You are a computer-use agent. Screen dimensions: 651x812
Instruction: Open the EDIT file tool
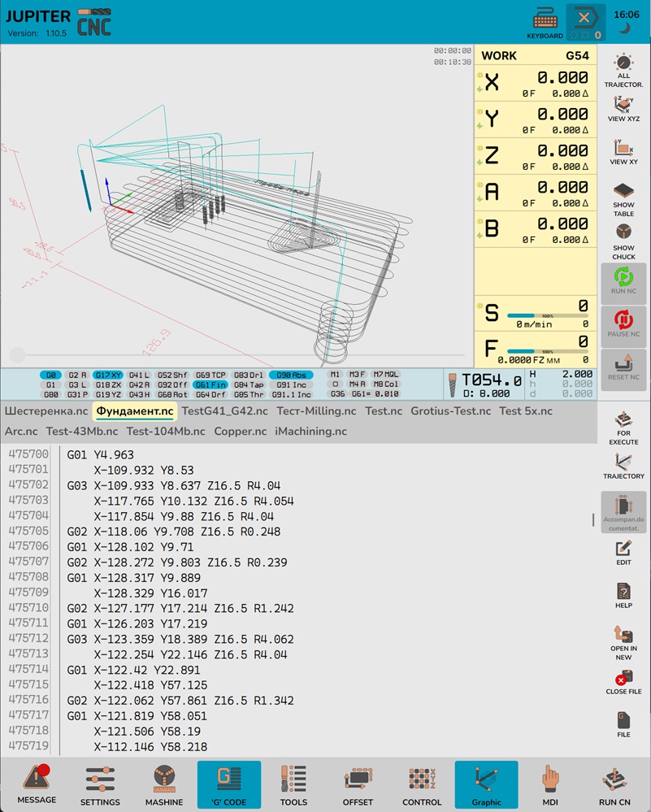point(623,553)
